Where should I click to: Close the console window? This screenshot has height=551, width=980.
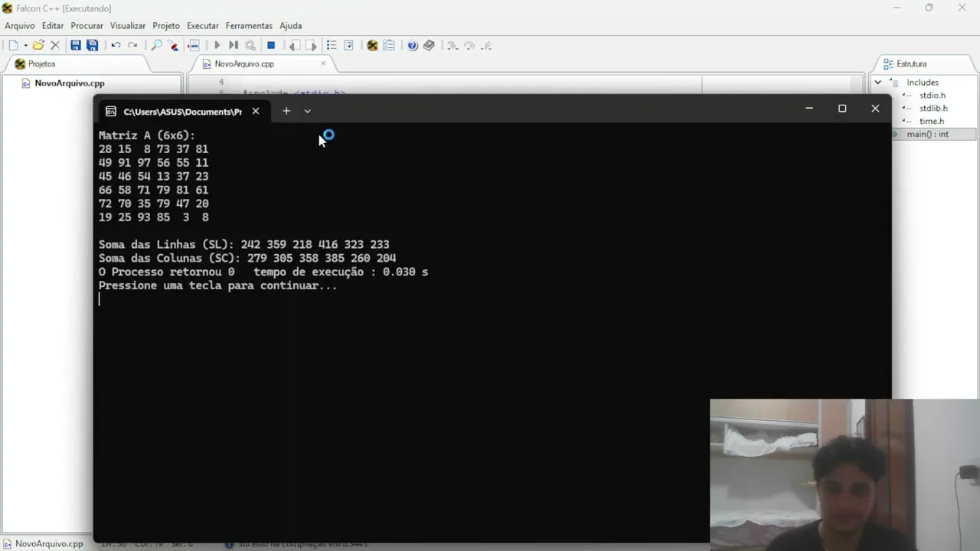875,109
